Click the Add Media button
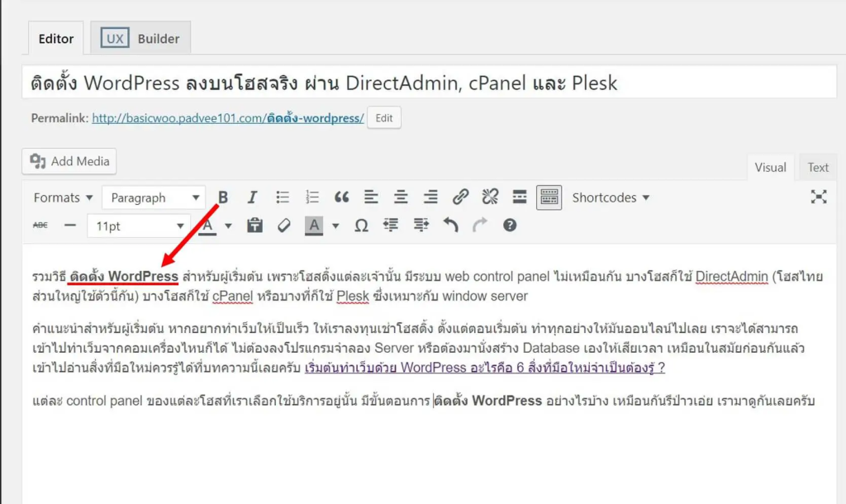 [x=69, y=161]
